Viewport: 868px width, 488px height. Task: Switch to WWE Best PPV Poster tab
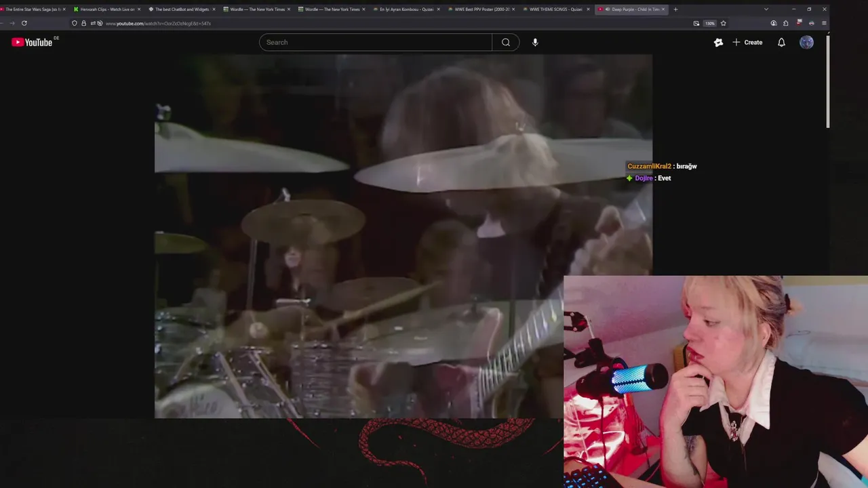point(480,9)
